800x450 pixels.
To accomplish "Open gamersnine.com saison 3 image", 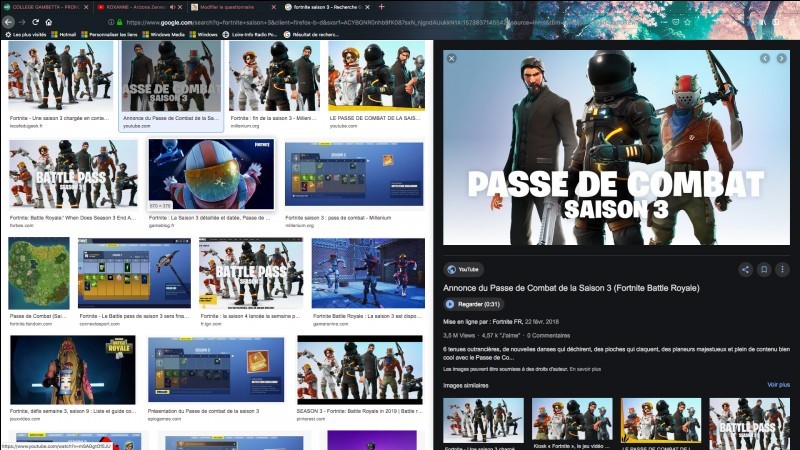I will 368,273.
